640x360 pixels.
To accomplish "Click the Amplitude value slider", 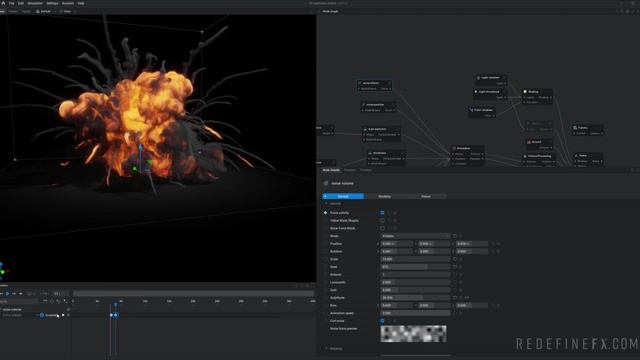I will click(x=415, y=298).
